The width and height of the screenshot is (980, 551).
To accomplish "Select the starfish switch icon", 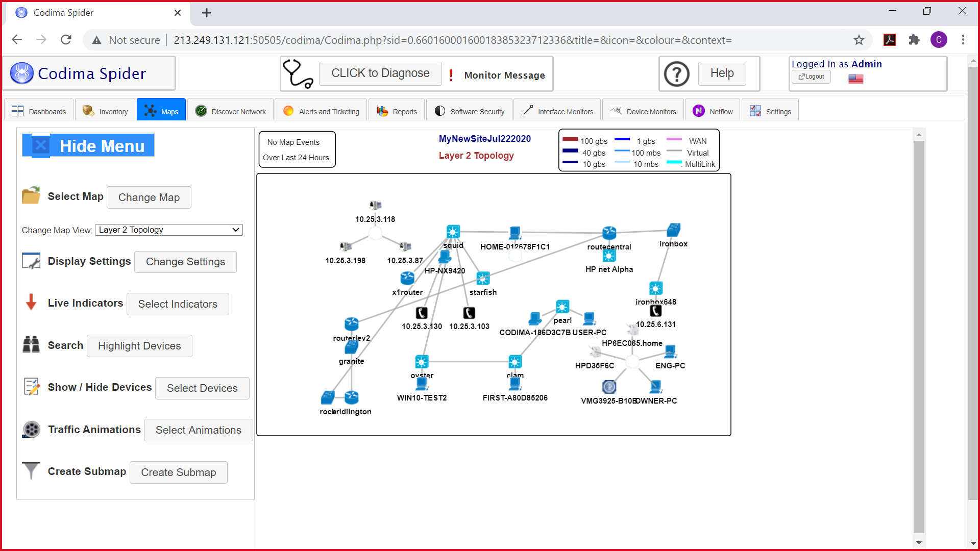I will (x=483, y=279).
